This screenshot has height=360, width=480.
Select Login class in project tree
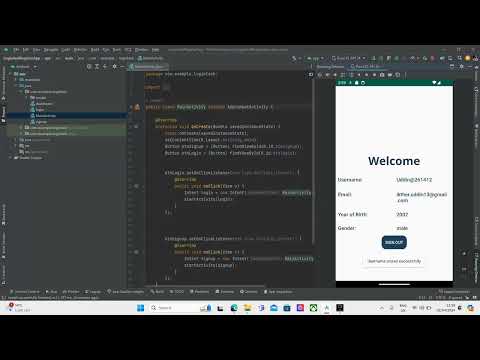pyautogui.click(x=40, y=110)
